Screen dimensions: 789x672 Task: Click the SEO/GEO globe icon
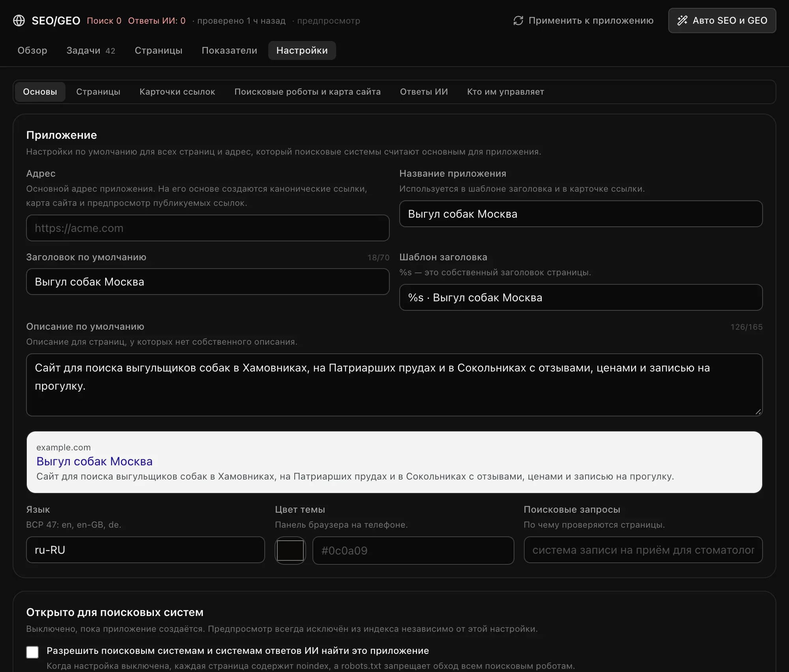coord(19,21)
